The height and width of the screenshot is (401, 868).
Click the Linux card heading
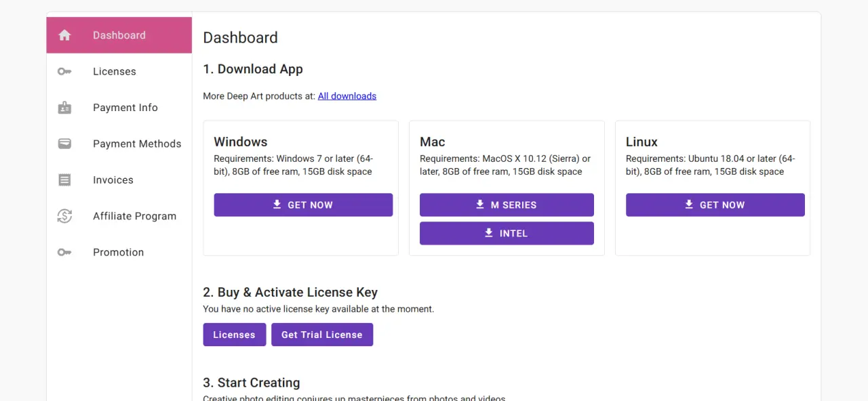(x=642, y=142)
